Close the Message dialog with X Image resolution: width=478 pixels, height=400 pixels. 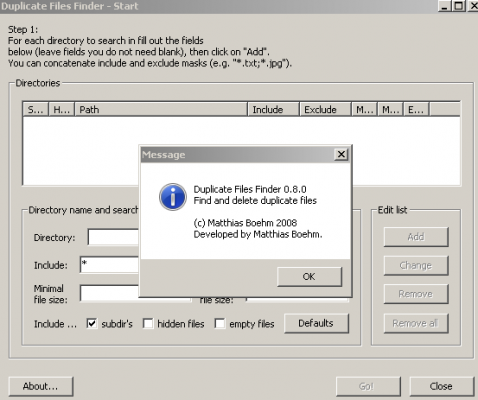(341, 154)
